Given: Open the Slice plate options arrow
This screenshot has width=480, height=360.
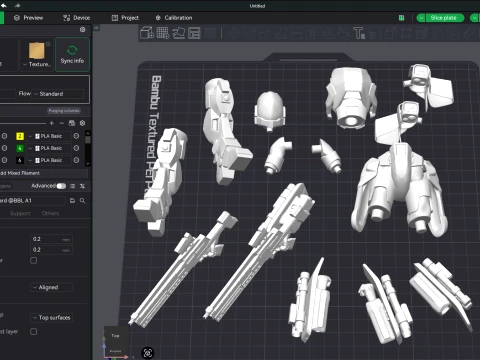Looking at the screenshot, I should [421, 18].
